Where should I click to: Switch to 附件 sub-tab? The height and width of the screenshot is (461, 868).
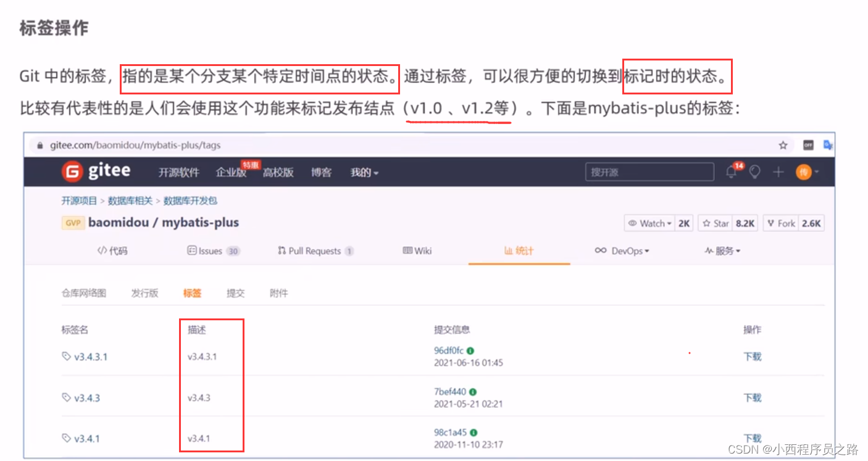(278, 293)
